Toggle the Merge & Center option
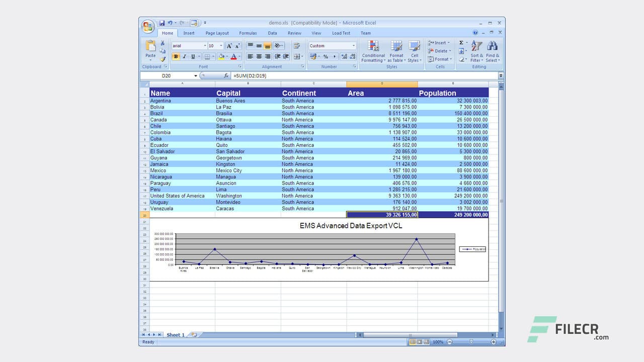Screen dimensions: 644x362 (x=297, y=56)
